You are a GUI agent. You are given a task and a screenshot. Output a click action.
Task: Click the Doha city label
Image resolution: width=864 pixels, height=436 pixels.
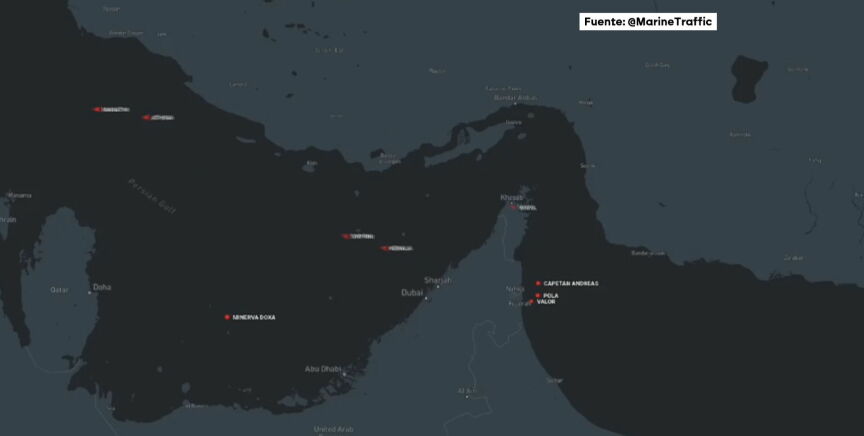tap(102, 287)
